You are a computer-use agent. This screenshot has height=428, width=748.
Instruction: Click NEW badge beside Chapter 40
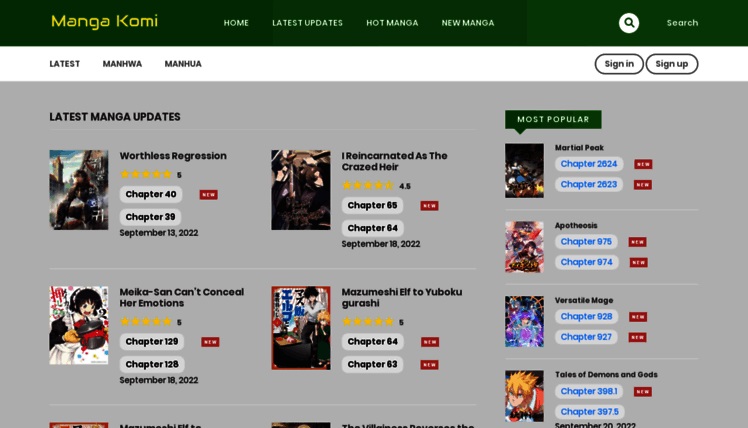tap(208, 195)
